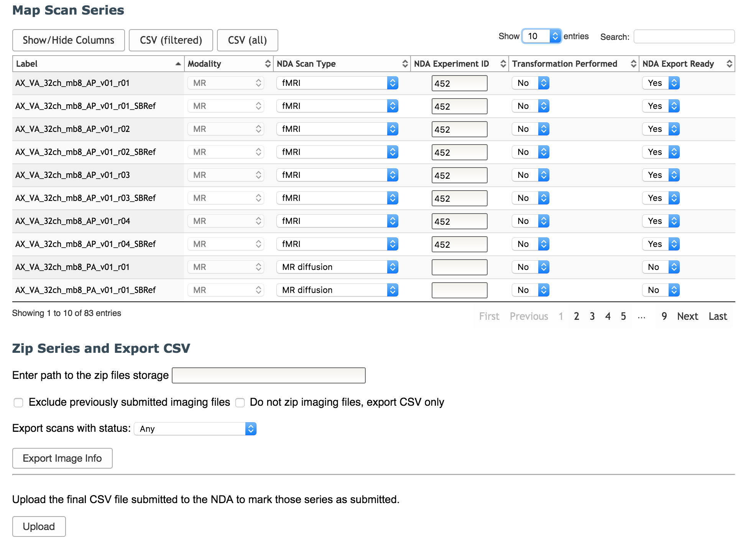Edit Experiment ID for AX_VA_32ch_mb8_AP_v01_r03
The width and height of the screenshot is (756, 543).
coord(459,175)
